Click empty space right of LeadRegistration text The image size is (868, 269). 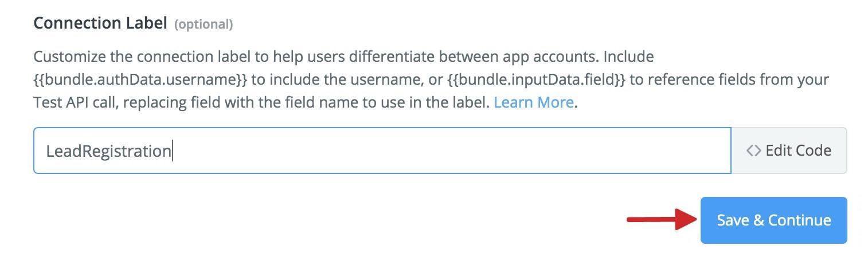coord(447,151)
